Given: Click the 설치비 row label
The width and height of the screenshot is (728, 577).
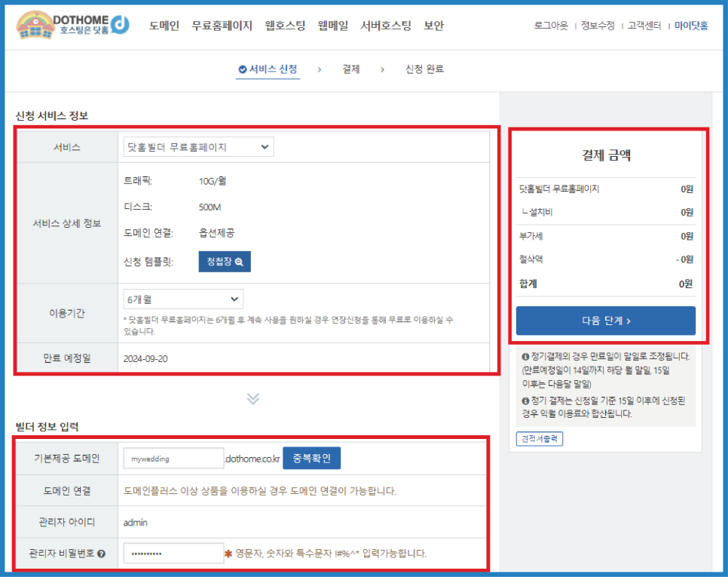Looking at the screenshot, I should [537, 212].
